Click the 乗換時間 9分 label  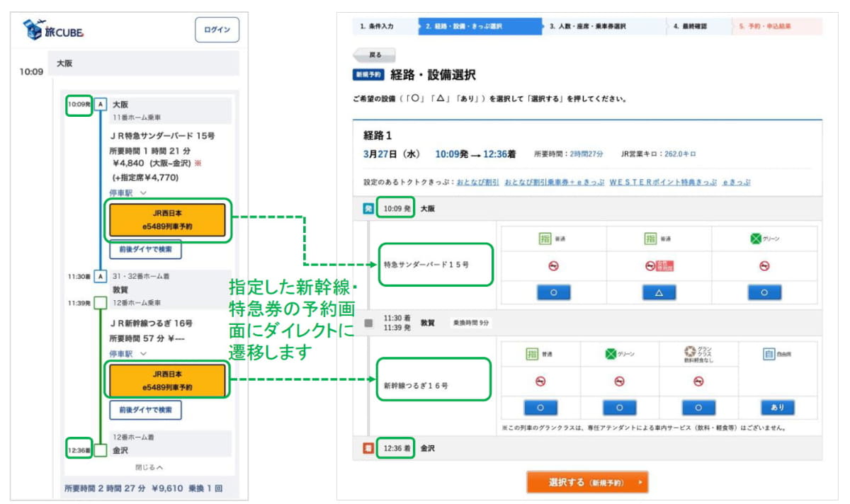click(471, 323)
